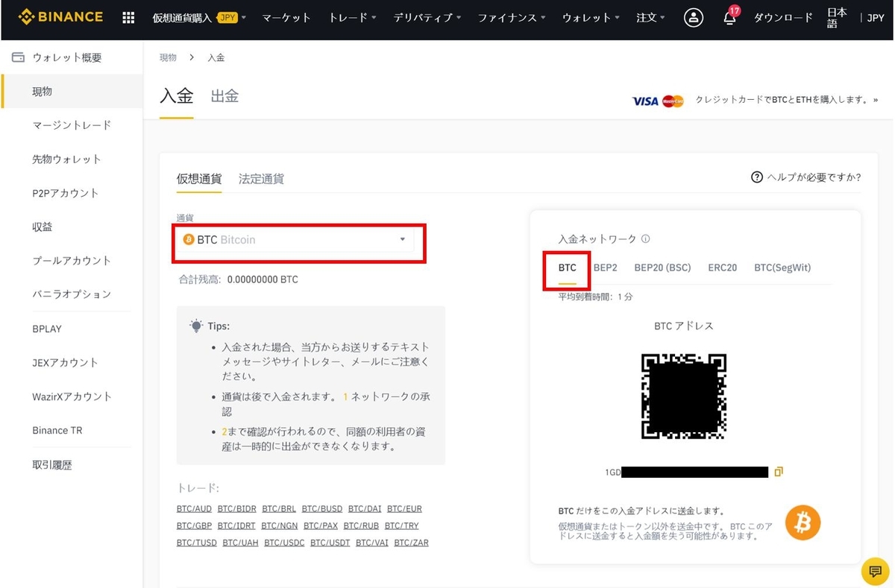895x588 pixels.
Task: Open the notifications bell with 17 badge
Action: tap(730, 16)
